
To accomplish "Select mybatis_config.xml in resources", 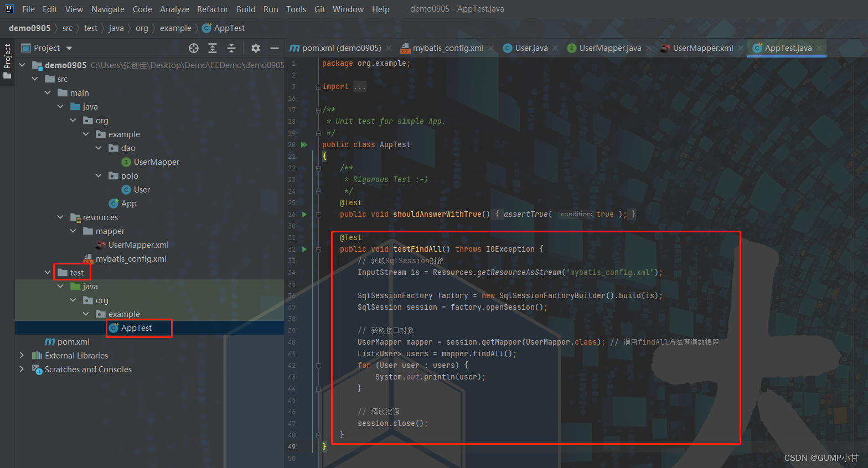I will click(x=125, y=259).
